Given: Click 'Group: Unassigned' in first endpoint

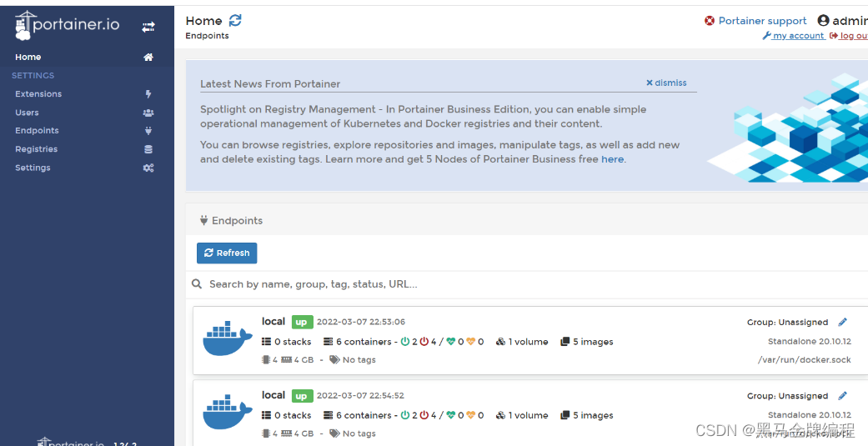Looking at the screenshot, I should [788, 322].
